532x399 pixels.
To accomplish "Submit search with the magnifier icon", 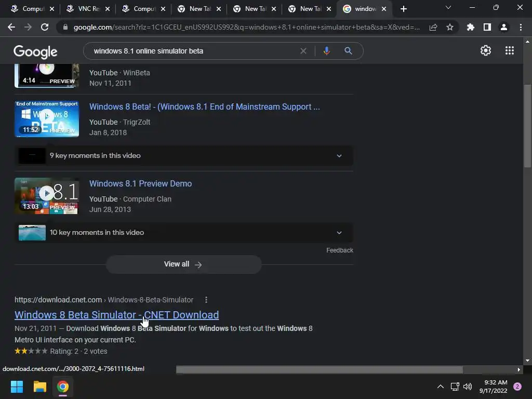I will [x=348, y=51].
